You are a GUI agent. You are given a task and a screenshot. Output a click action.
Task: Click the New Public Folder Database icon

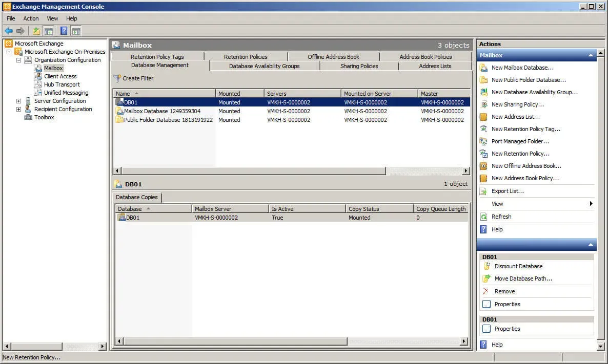point(483,80)
